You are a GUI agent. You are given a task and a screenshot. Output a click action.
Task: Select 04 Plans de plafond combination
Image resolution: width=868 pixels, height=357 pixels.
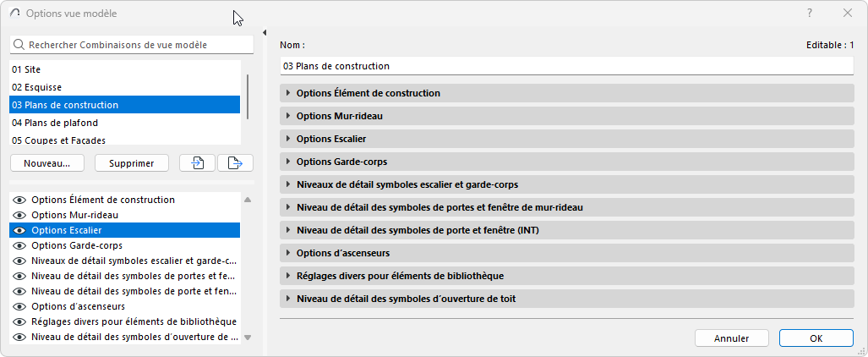pos(125,123)
